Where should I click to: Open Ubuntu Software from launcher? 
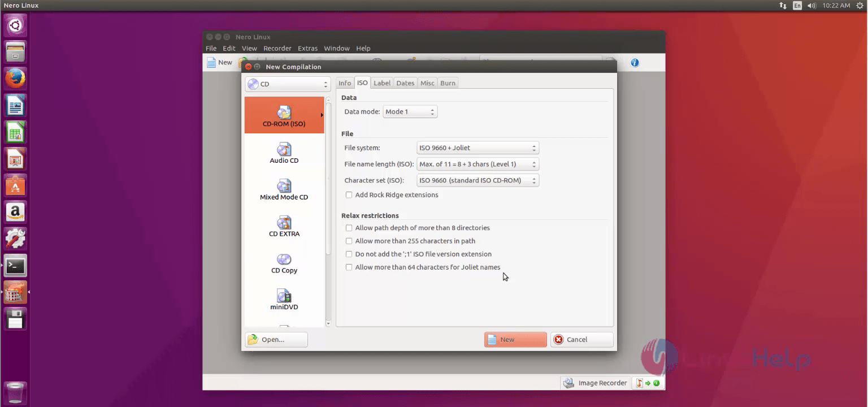click(x=15, y=185)
